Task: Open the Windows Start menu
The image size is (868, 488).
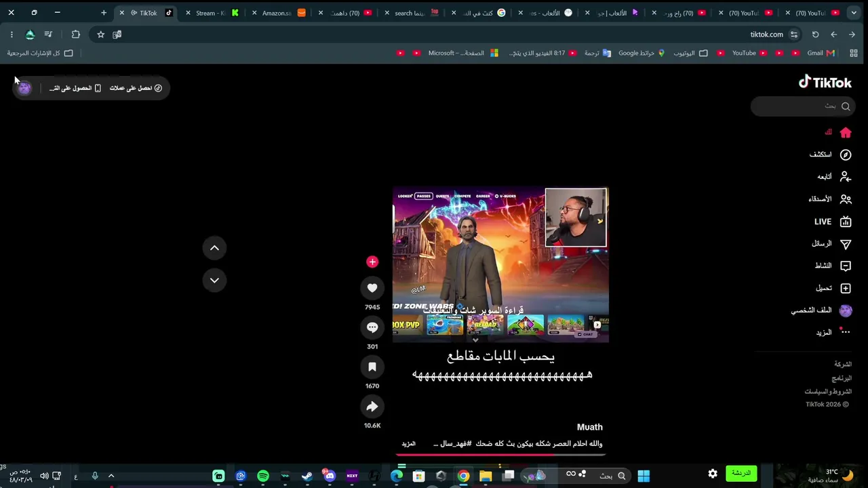Action: click(x=644, y=476)
